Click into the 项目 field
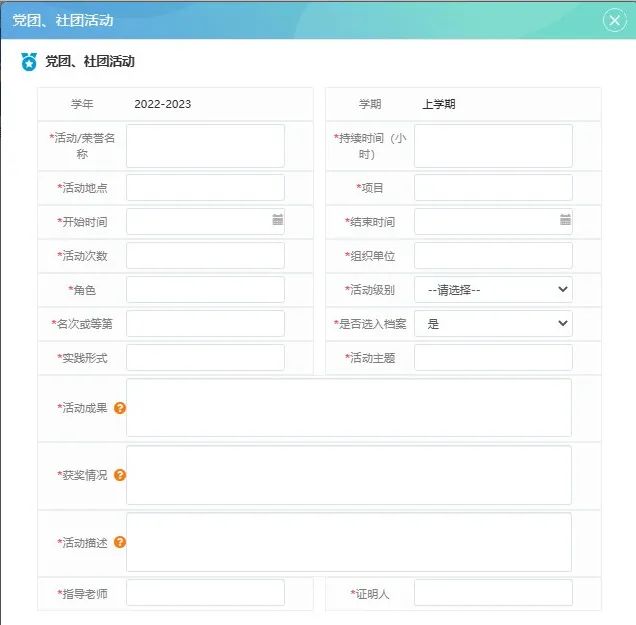This screenshot has height=625, width=636. 493,188
